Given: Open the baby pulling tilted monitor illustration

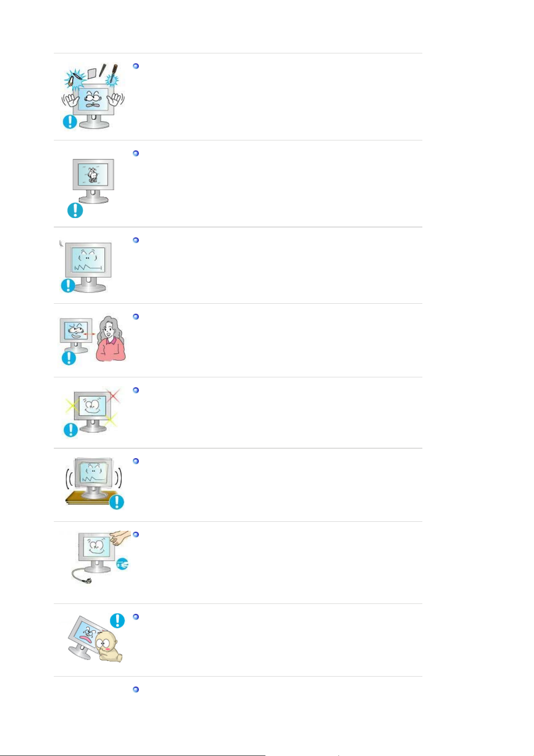Looking at the screenshot, I should click(94, 637).
